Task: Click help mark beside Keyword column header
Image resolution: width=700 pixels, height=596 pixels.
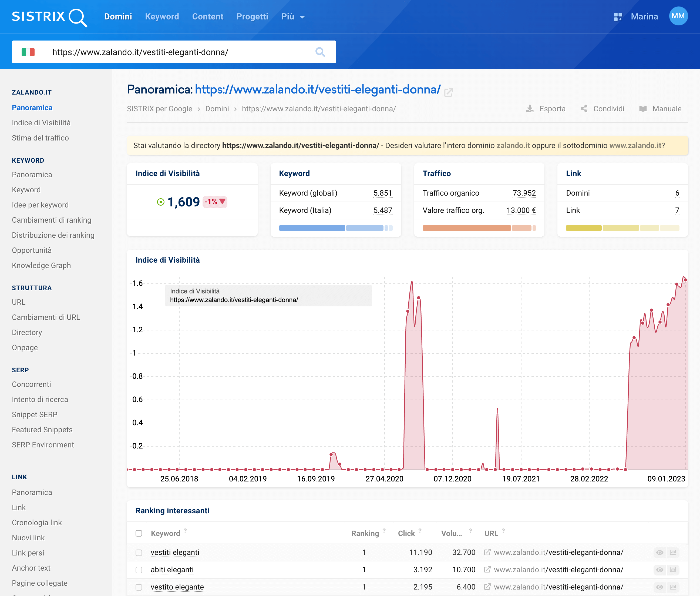Action: [x=185, y=530]
